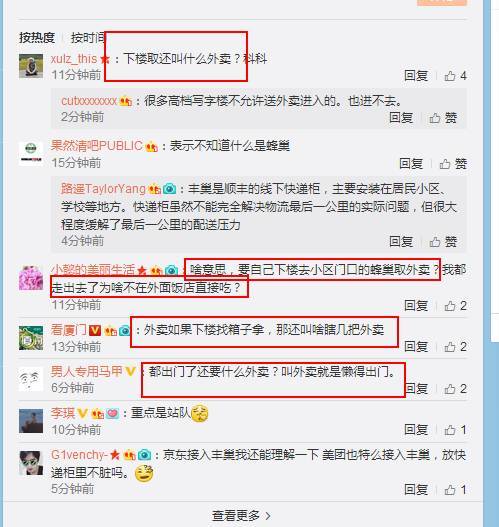Screen dimensions: 499x527
Task: Click G1venchy-'s avatar picture
Action: [x=31, y=463]
